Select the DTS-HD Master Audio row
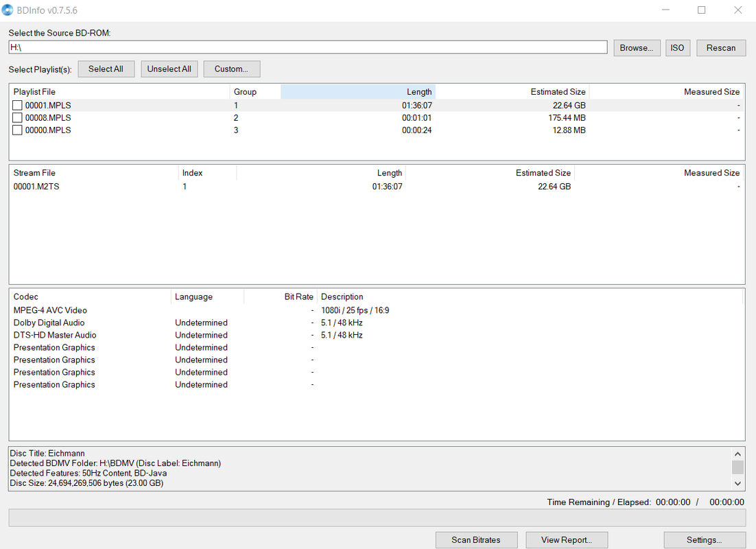Image resolution: width=756 pixels, height=549 pixels. (x=377, y=335)
